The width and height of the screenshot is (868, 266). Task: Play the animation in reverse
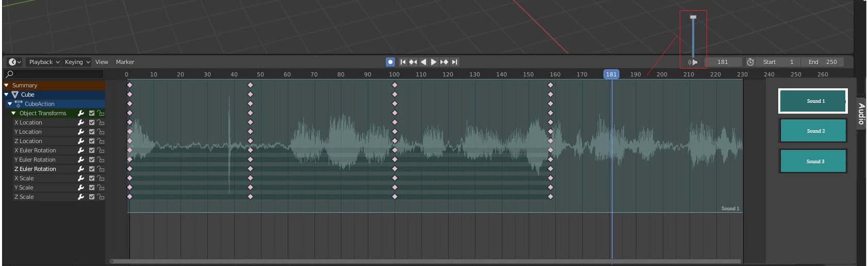pyautogui.click(x=423, y=62)
